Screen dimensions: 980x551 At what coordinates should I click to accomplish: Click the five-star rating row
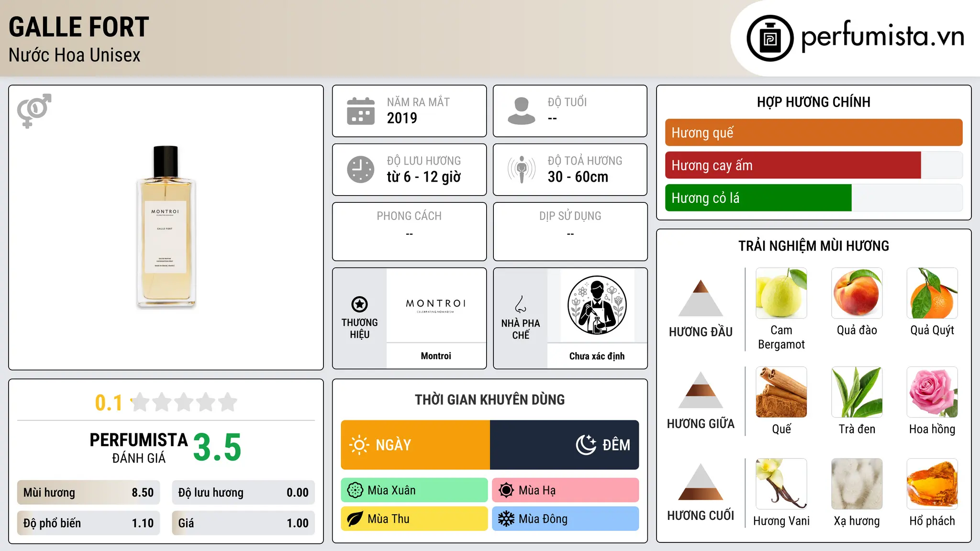pos(184,402)
